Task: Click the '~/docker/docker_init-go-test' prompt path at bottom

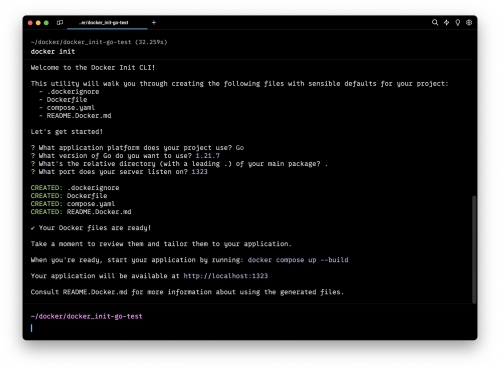Action: tap(87, 316)
